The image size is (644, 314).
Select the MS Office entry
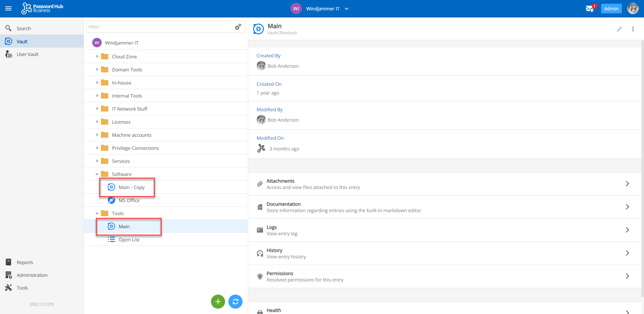(129, 200)
